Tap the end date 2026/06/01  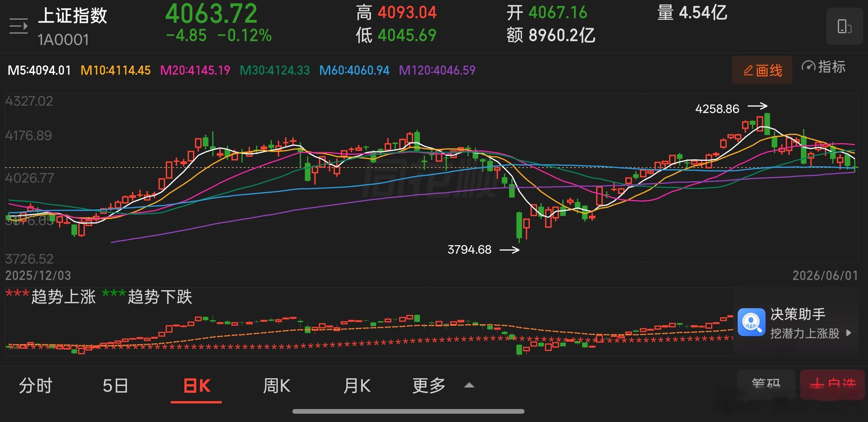825,276
